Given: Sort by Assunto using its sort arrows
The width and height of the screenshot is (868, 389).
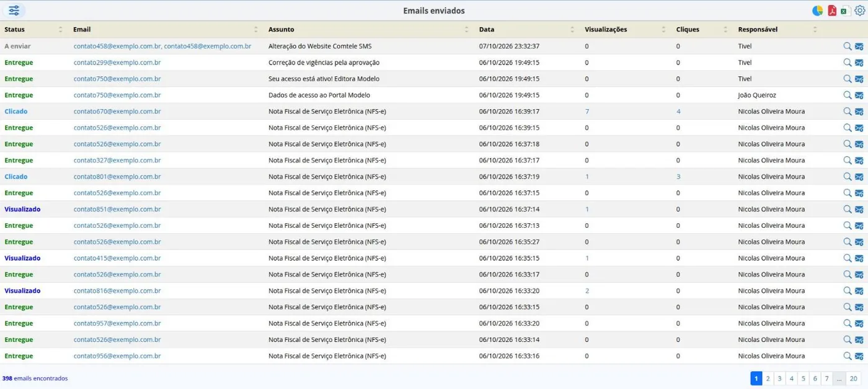Looking at the screenshot, I should [x=466, y=29].
